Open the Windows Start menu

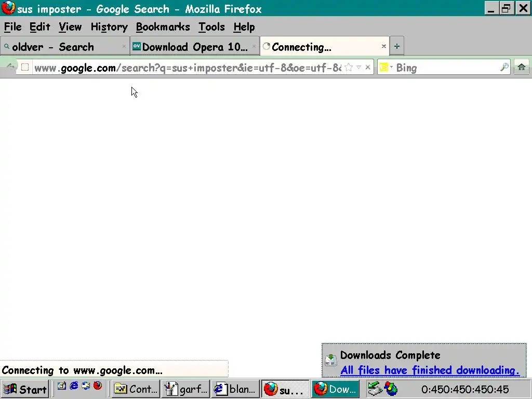[25, 389]
